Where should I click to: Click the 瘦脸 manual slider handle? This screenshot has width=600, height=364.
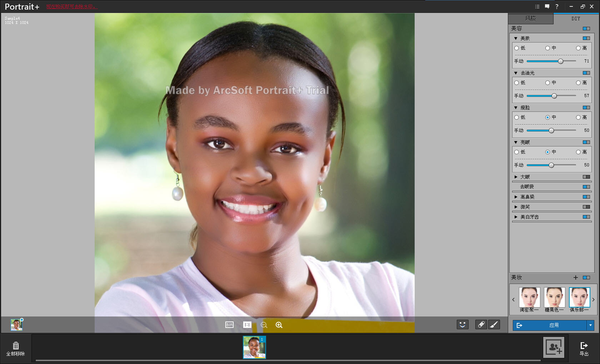(x=551, y=131)
